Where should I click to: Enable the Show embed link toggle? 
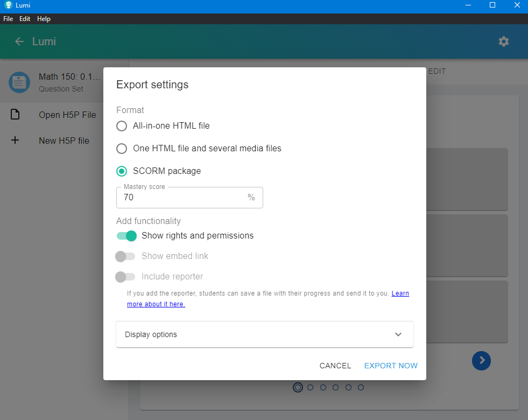(x=125, y=256)
